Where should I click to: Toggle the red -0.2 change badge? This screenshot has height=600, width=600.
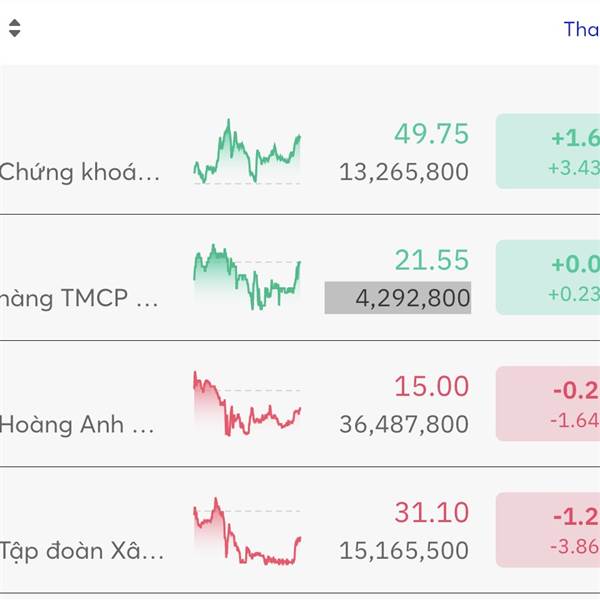(x=548, y=403)
